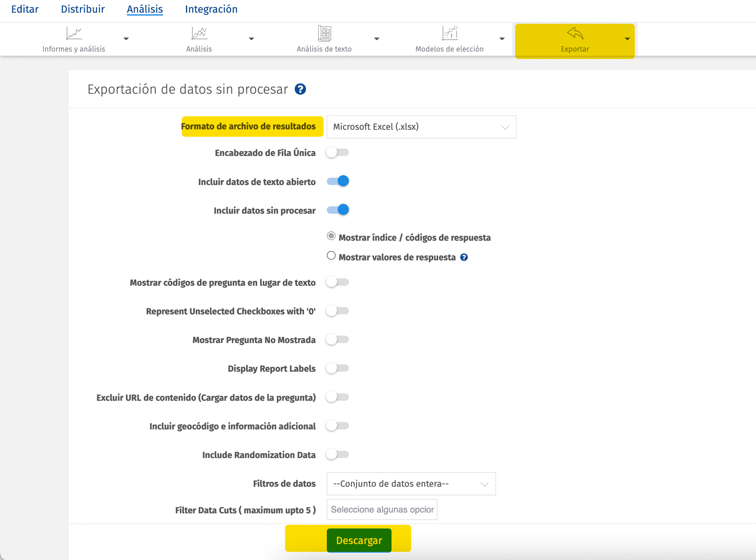
Task: Open the Formato de archivo de resultados dropdown
Action: (x=421, y=127)
